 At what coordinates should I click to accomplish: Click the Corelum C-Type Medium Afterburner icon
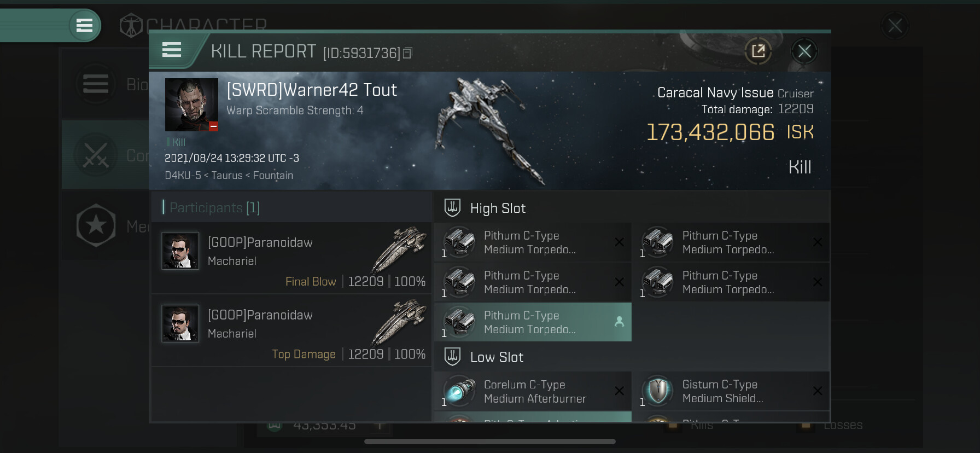(x=459, y=391)
